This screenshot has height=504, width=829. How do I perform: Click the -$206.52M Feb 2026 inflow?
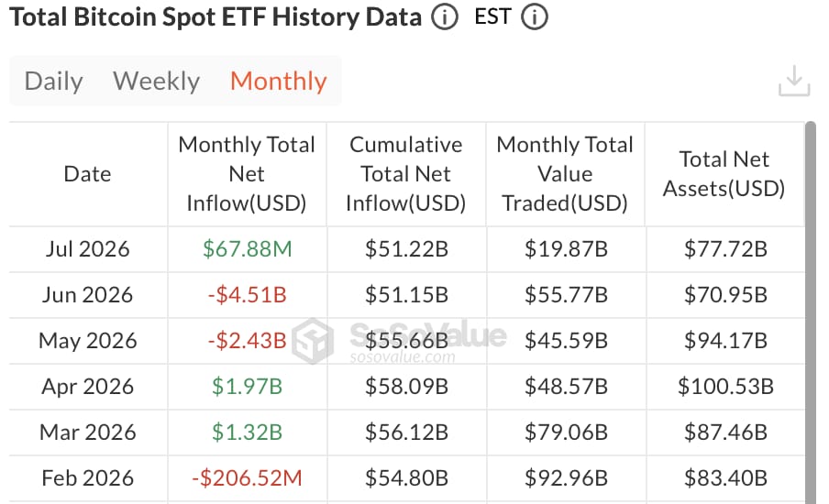tap(247, 478)
